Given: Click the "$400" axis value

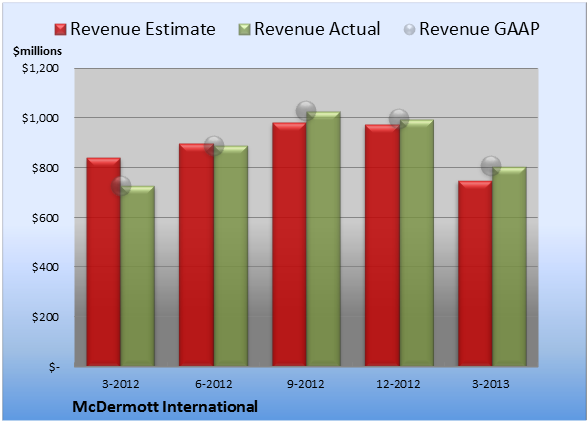Looking at the screenshot, I should [45, 267].
